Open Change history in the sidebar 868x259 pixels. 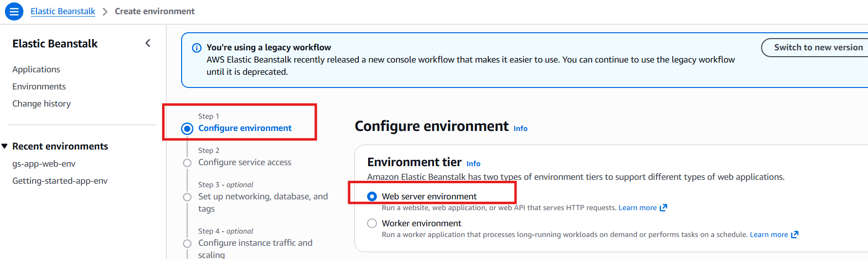click(41, 104)
